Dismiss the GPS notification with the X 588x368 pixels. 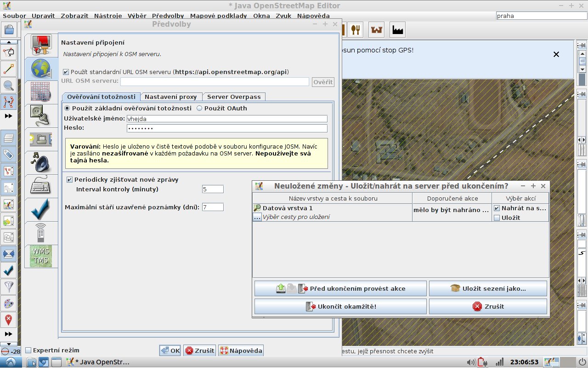(x=556, y=54)
